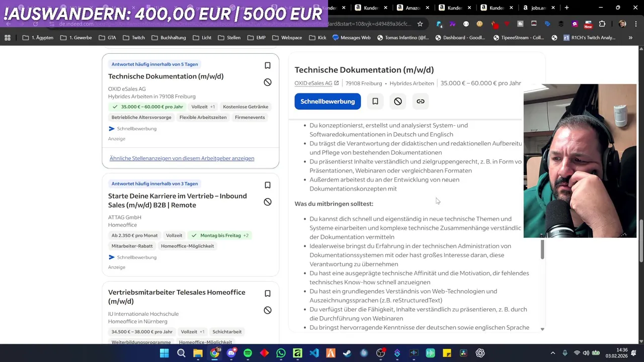The image size is (644, 362).
Task: Click the blue tag extension icon
Action: [x=547, y=24]
